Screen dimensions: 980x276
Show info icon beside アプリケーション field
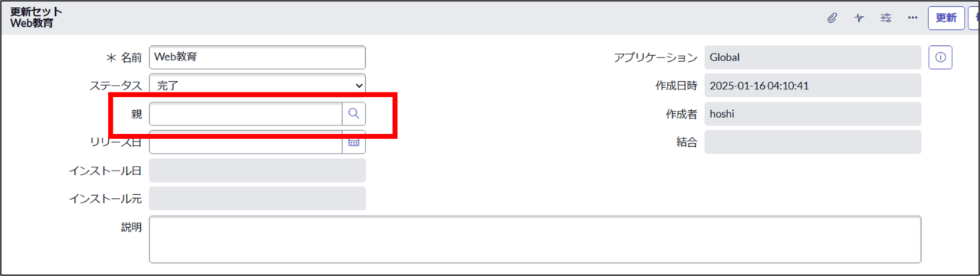point(940,57)
